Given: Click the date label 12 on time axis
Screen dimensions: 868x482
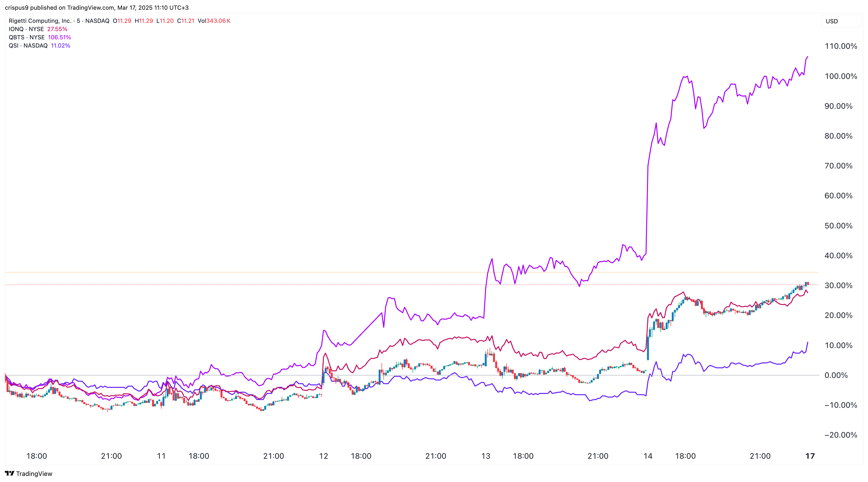Looking at the screenshot, I should (323, 457).
